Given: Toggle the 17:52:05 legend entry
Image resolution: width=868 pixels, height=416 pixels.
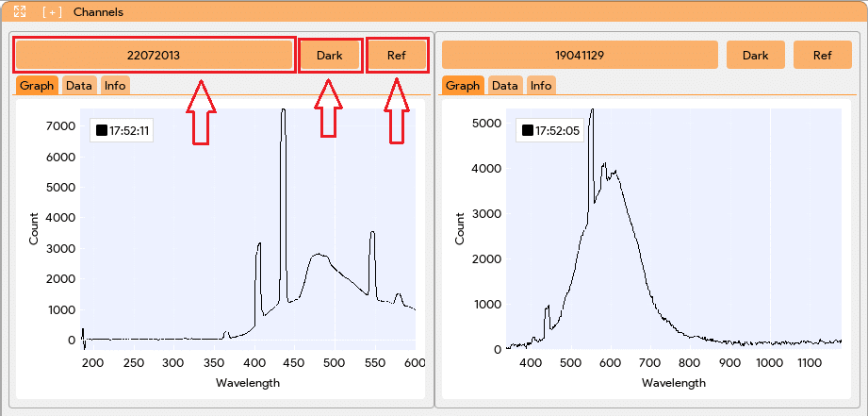Looking at the screenshot, I should click(x=548, y=130).
